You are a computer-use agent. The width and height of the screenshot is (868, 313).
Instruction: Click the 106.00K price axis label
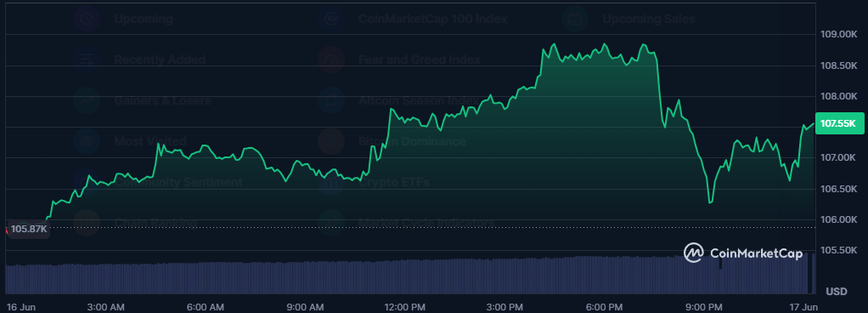click(x=838, y=219)
